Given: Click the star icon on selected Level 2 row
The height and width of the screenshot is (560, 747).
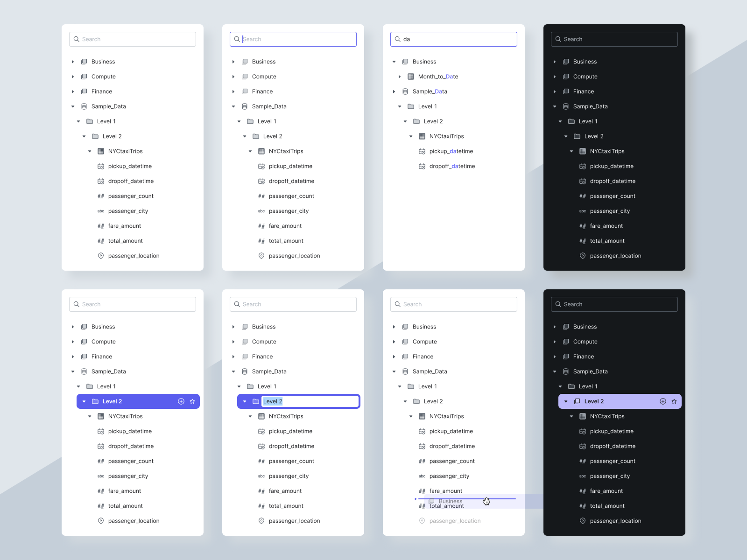Looking at the screenshot, I should point(193,401).
